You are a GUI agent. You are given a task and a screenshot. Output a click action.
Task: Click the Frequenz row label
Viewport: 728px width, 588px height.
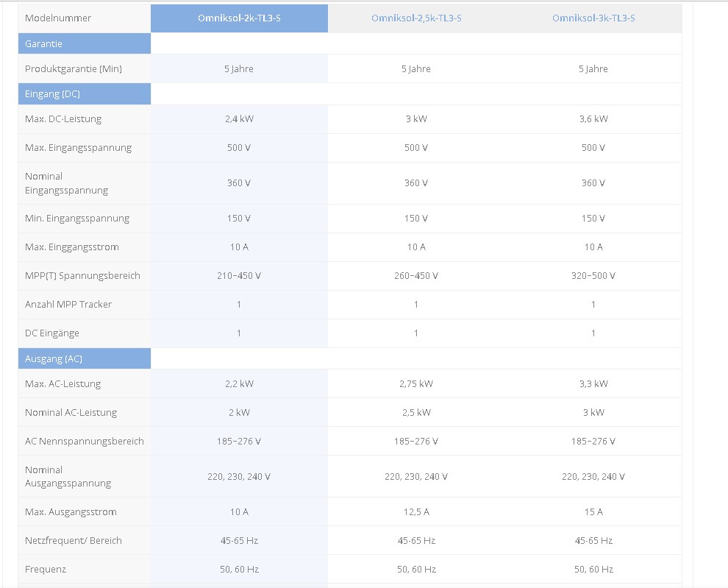click(x=46, y=570)
